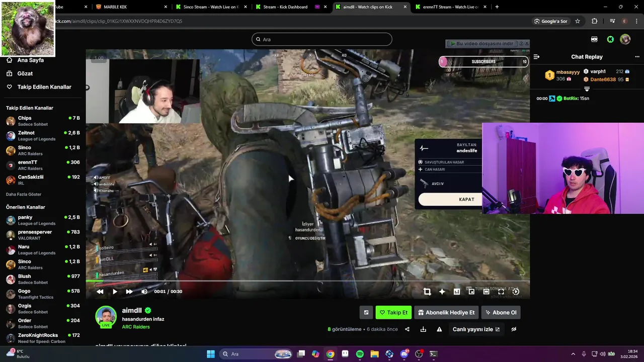Open the clips icon in Kick header
Image resolution: width=644 pixels, height=362 pixels.
(594, 39)
